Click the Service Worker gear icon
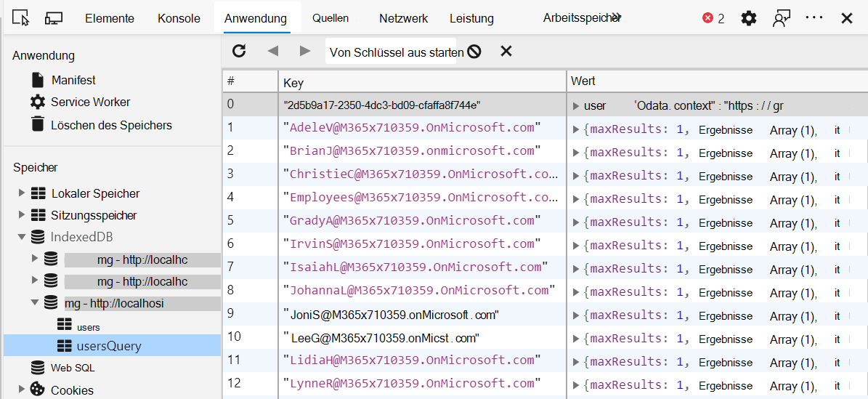This screenshot has width=868, height=399. (x=38, y=102)
